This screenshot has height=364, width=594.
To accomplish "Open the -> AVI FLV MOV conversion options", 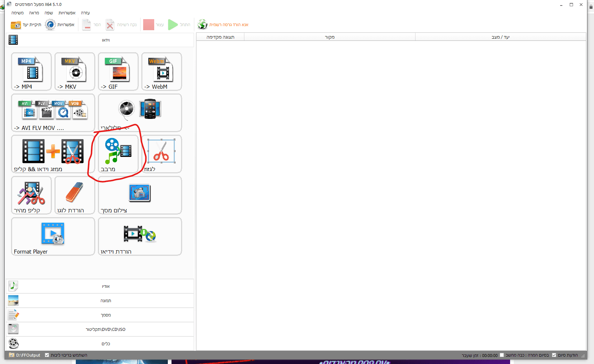I will pyautogui.click(x=53, y=113).
